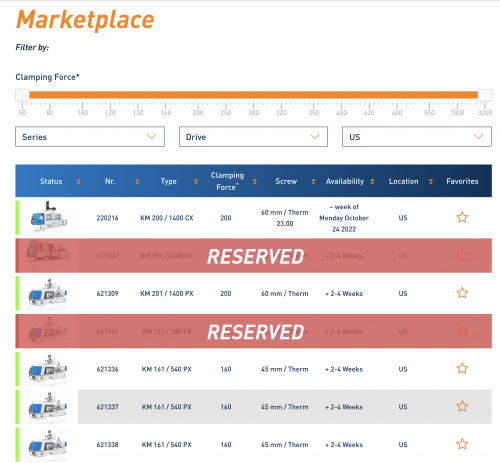Click the left clamping force slider handle

(22, 95)
